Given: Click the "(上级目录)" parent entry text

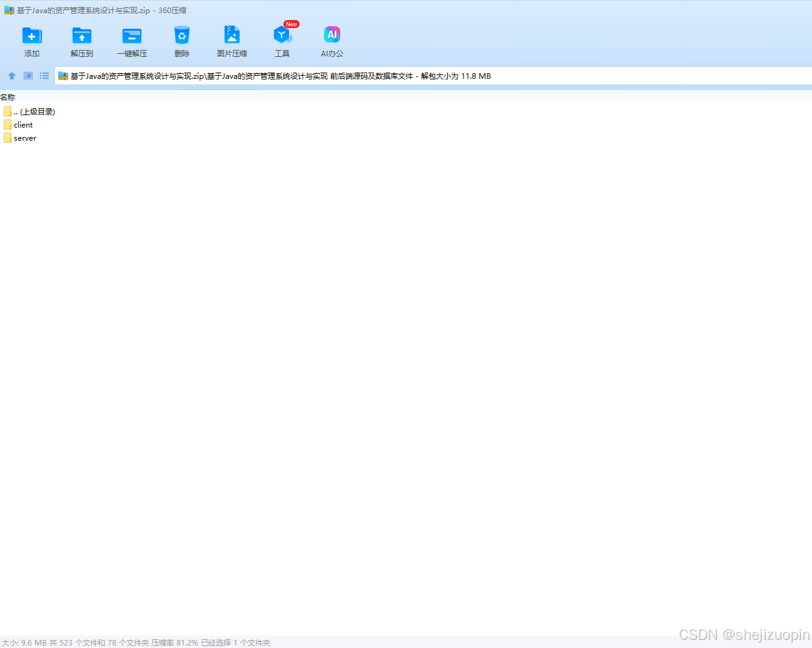Looking at the screenshot, I should pyautogui.click(x=38, y=112).
